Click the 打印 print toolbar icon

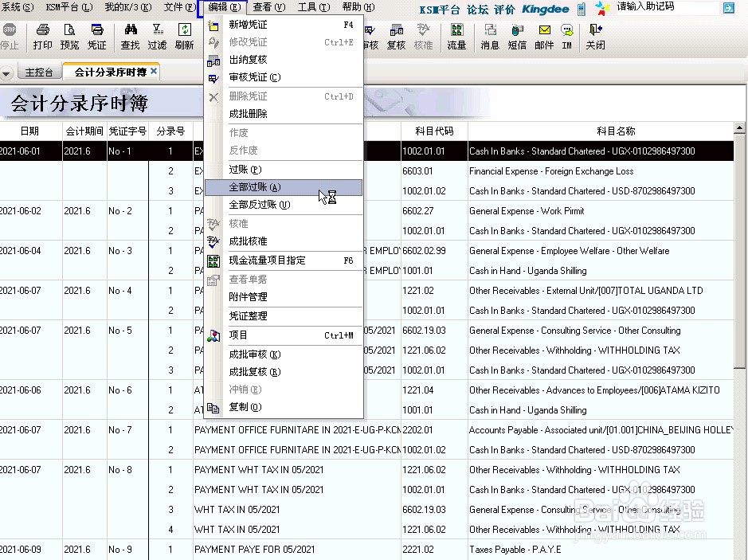pos(42,37)
